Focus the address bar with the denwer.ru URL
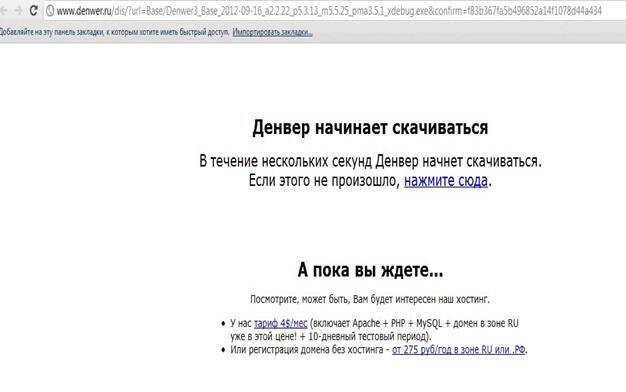The width and height of the screenshot is (626, 392). point(335,11)
